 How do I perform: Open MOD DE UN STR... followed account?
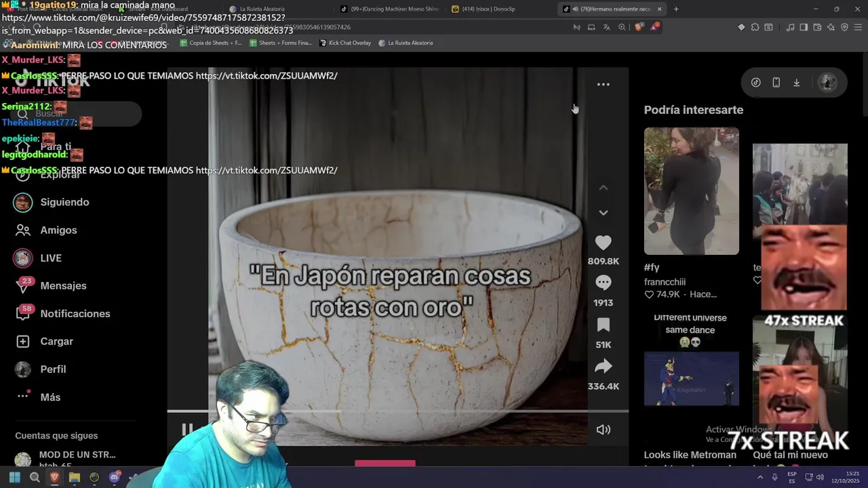click(77, 455)
